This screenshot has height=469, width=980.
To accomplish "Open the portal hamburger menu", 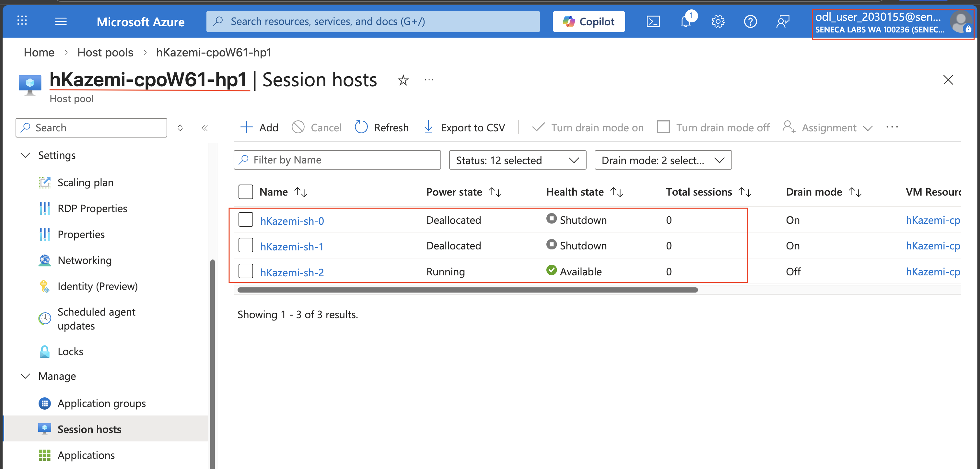I will pyautogui.click(x=61, y=21).
